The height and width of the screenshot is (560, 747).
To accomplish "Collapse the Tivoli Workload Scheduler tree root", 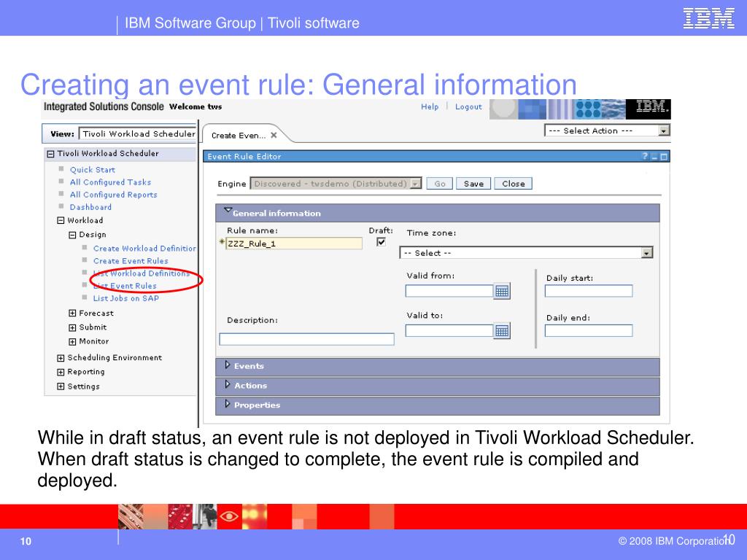I will 50,154.
